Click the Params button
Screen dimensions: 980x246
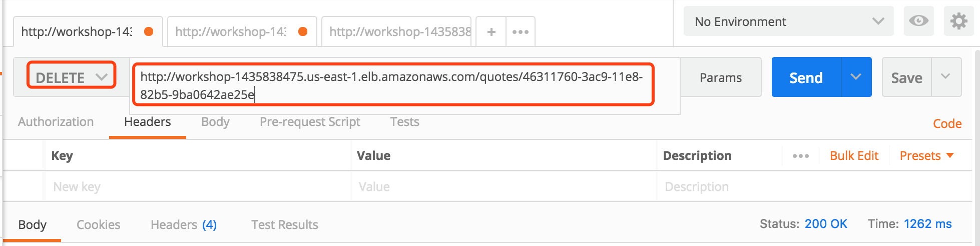(x=721, y=77)
